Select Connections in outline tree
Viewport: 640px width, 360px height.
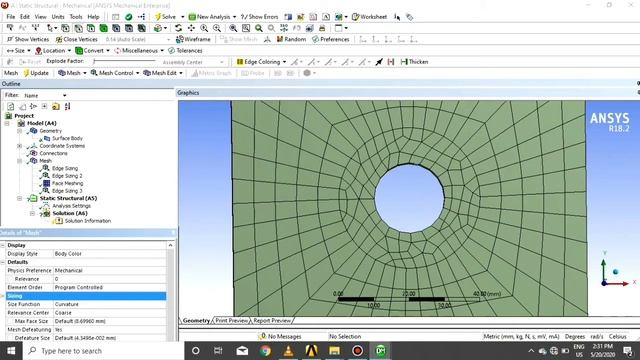(x=53, y=153)
